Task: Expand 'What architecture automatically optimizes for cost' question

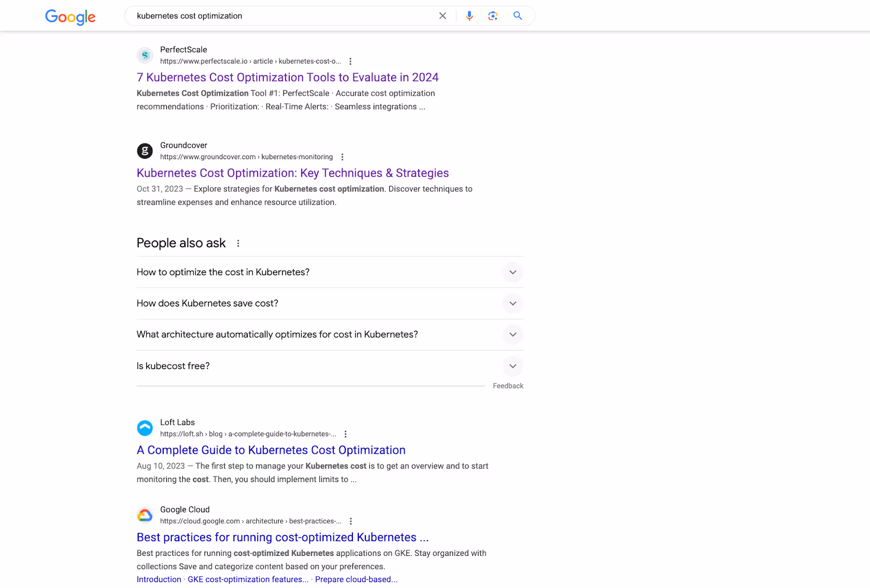Action: [330, 335]
